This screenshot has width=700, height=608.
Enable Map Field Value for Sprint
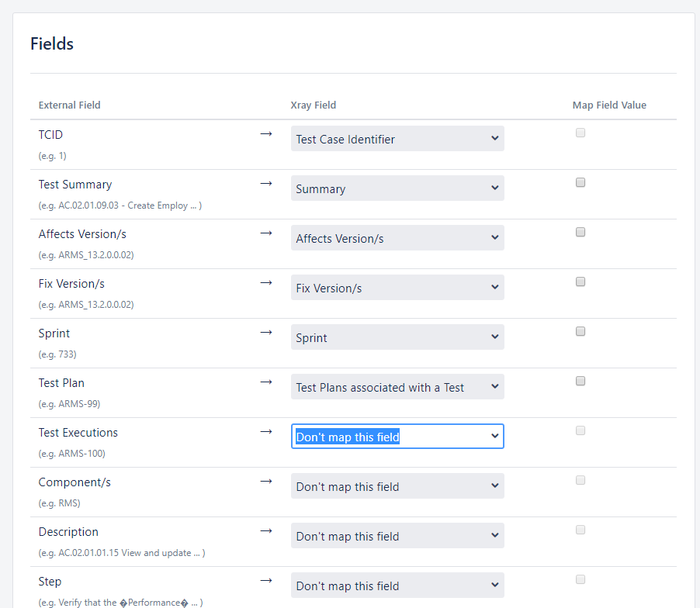click(580, 331)
